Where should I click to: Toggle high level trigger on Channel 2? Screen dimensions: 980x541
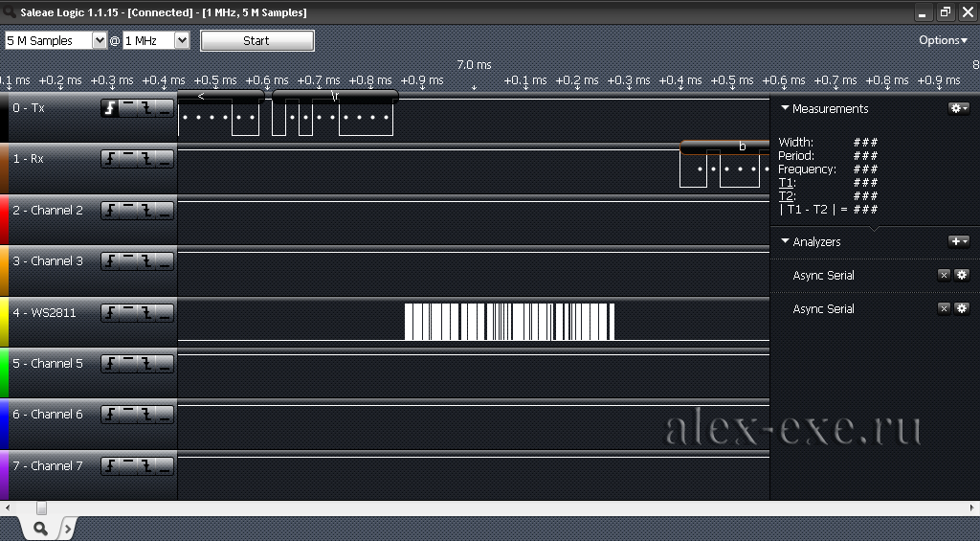click(x=128, y=211)
